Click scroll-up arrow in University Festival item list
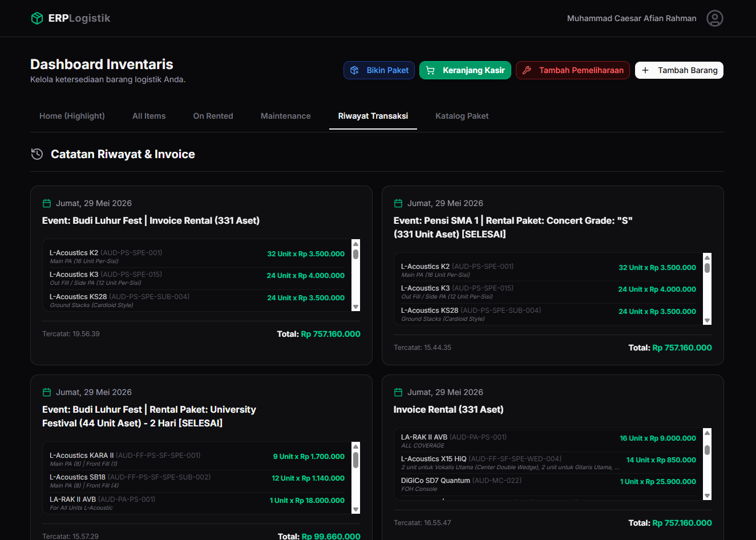The image size is (756, 540). (x=355, y=446)
